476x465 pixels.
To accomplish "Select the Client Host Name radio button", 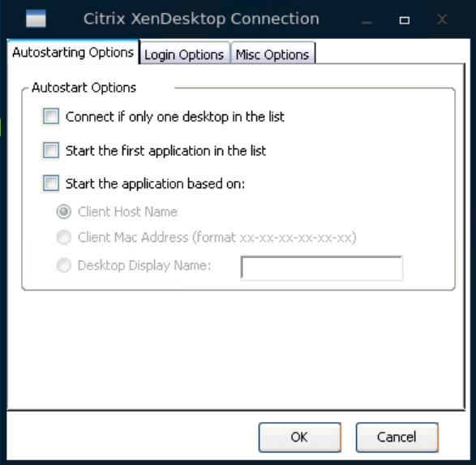I will [x=64, y=212].
